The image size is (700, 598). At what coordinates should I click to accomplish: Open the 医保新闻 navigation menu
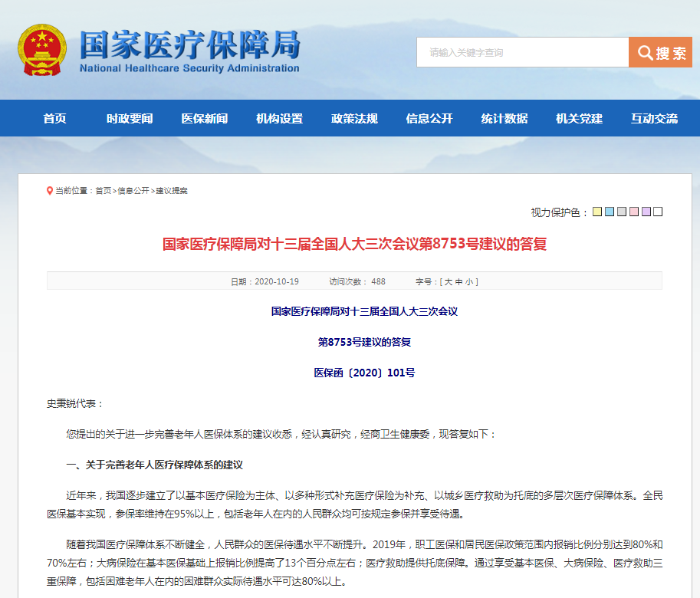(202, 118)
